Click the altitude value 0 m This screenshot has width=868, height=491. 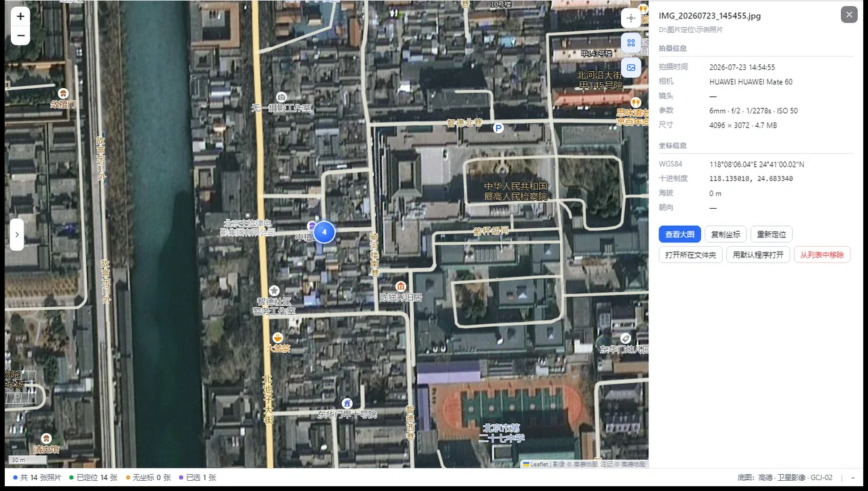click(x=715, y=193)
